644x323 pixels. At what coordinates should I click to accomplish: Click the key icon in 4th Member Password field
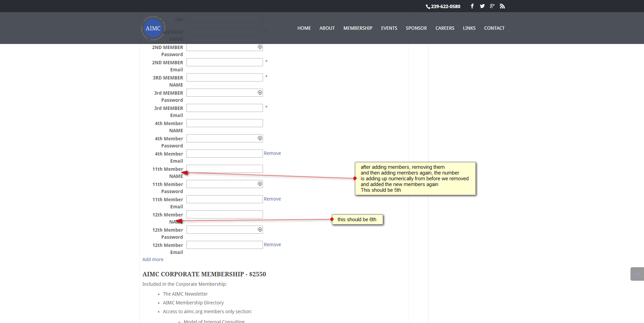click(x=260, y=138)
